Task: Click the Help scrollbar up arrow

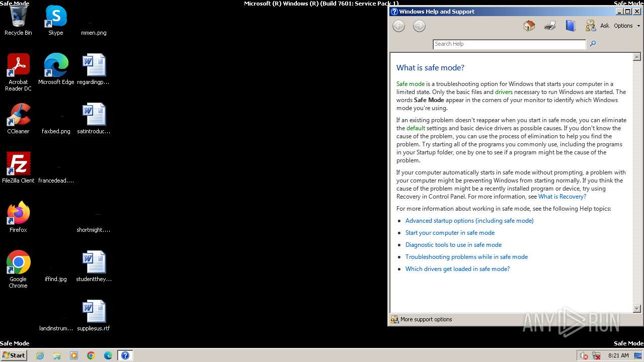Action: pyautogui.click(x=636, y=57)
